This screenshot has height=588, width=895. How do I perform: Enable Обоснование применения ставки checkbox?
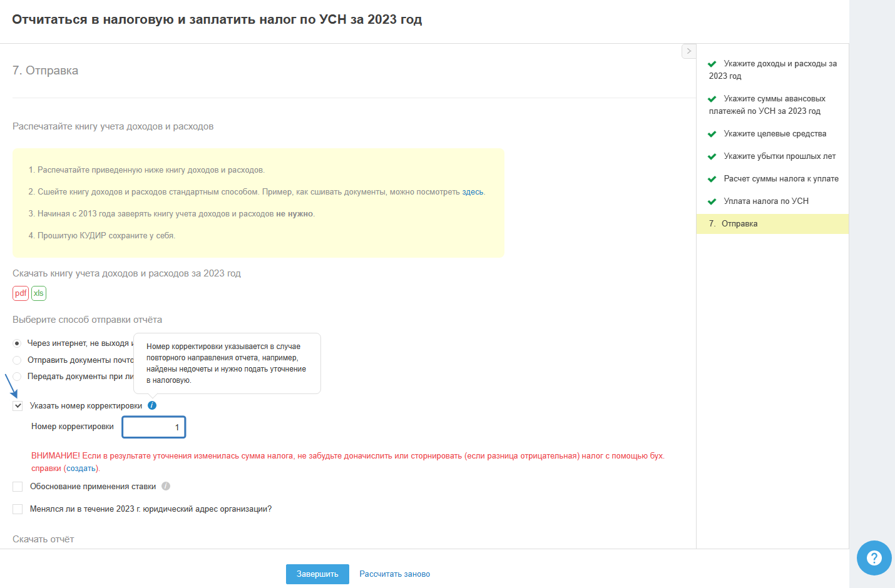click(x=18, y=487)
